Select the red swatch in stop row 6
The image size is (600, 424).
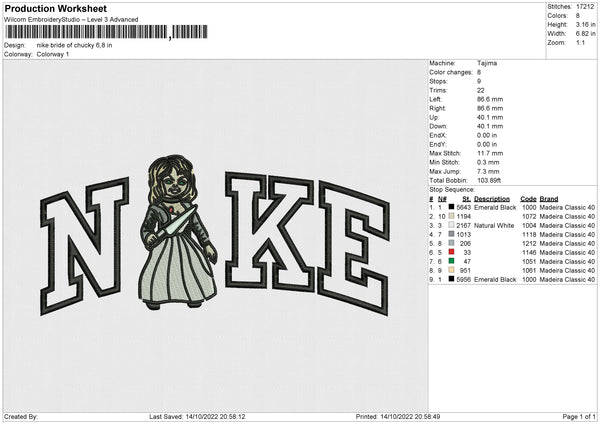click(452, 252)
